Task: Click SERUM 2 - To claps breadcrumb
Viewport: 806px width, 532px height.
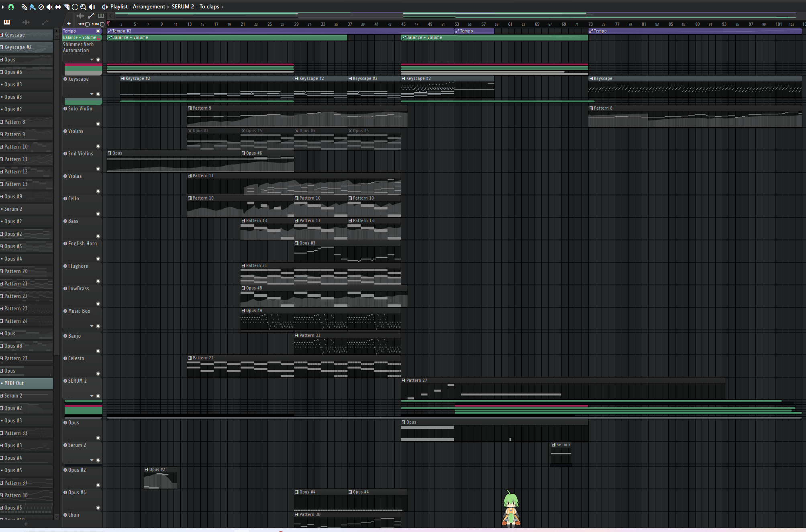Action: (196, 7)
